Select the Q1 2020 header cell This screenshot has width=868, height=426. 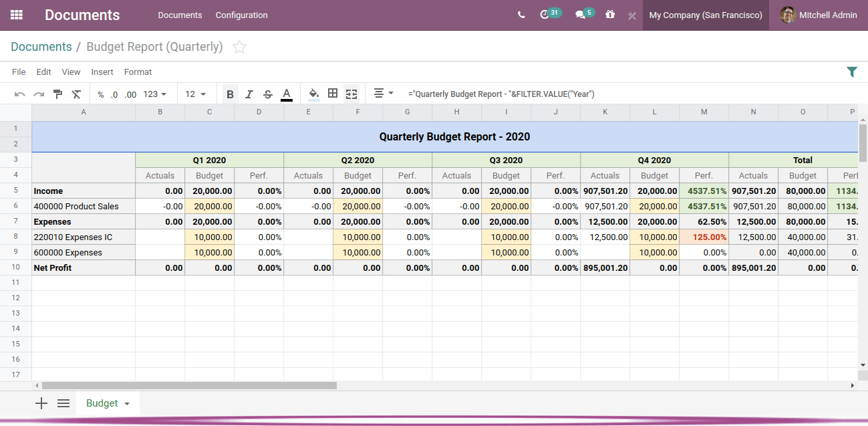pos(210,160)
